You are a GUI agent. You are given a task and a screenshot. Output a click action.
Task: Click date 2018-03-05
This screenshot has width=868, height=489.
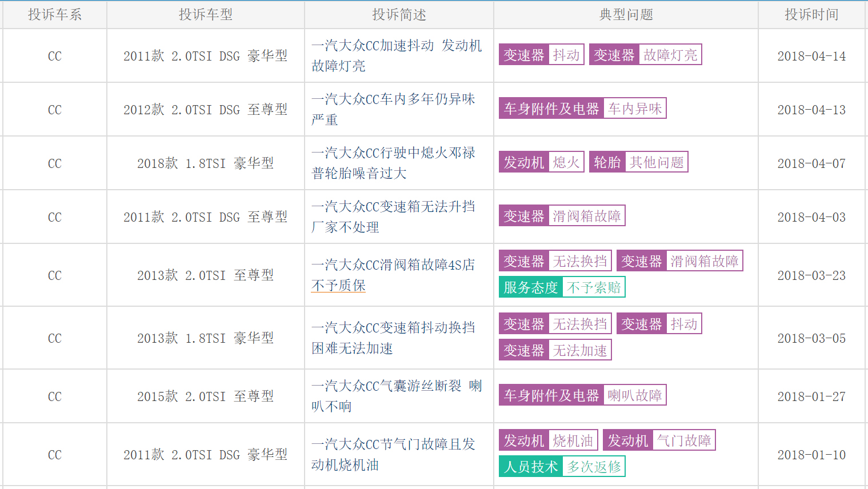click(811, 338)
